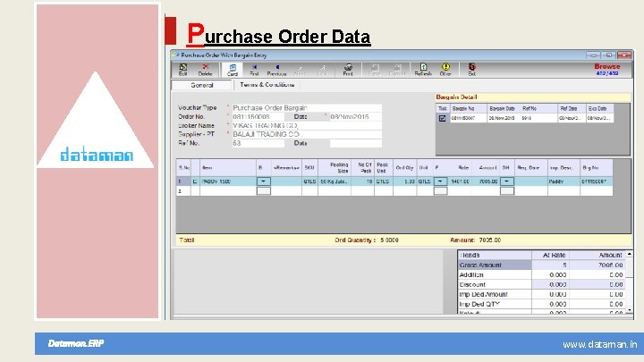Click the Imp. Desc. cell Paddy

pyautogui.click(x=563, y=181)
